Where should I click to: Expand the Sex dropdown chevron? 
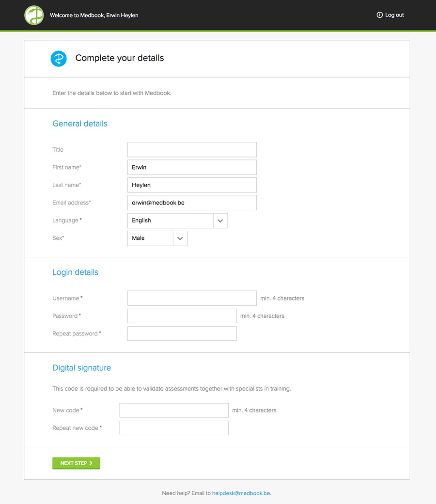tap(180, 238)
